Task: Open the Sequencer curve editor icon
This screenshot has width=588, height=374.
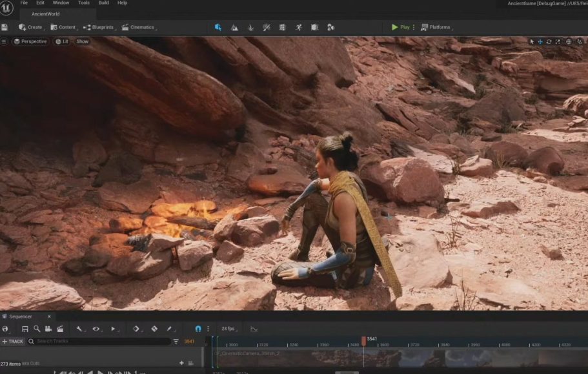Action: [254, 329]
